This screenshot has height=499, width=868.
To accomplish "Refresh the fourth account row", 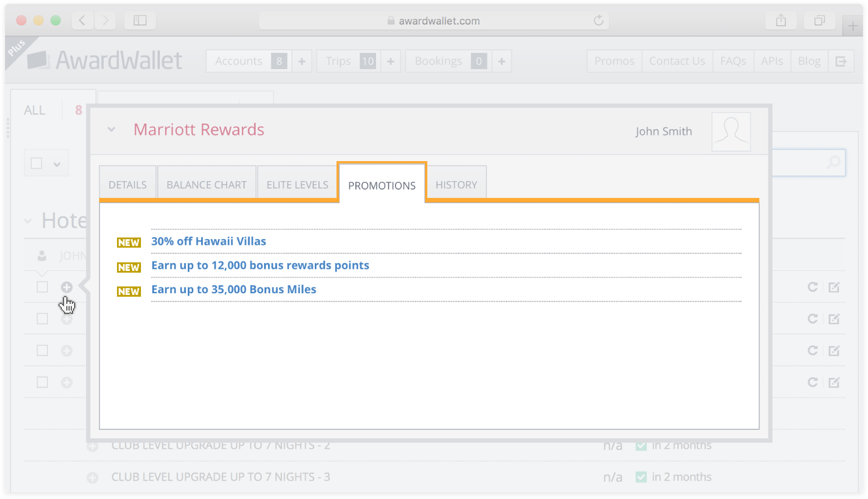I will pos(813,382).
